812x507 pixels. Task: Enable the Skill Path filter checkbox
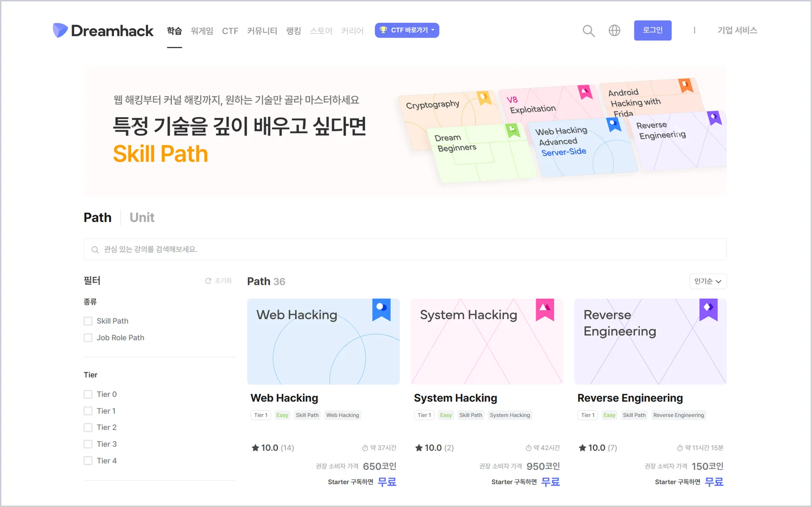click(x=88, y=321)
